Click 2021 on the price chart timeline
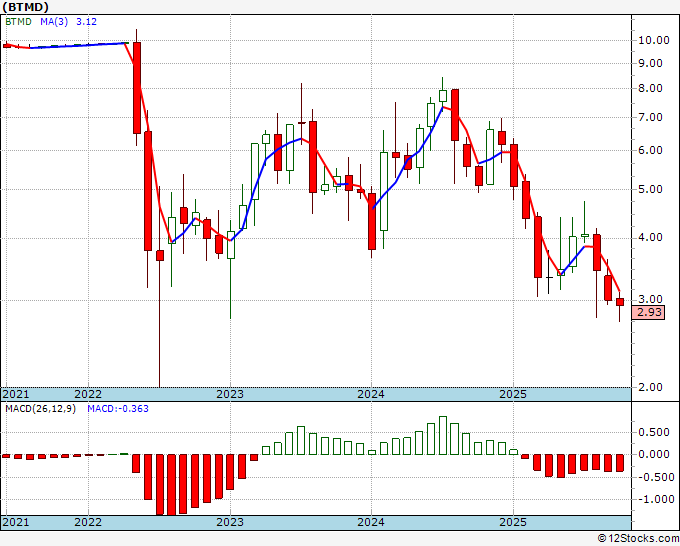 click(x=16, y=394)
